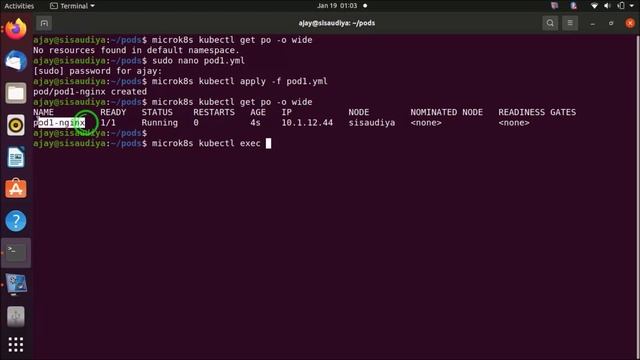Click at the 'kubectl exec' prompt cursor
The image size is (640, 360).
coord(268,143)
